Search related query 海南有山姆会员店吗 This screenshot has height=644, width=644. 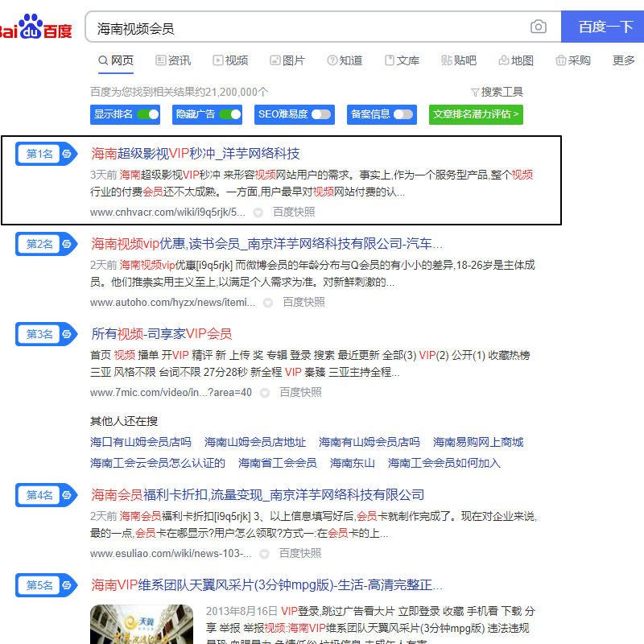coord(369,442)
